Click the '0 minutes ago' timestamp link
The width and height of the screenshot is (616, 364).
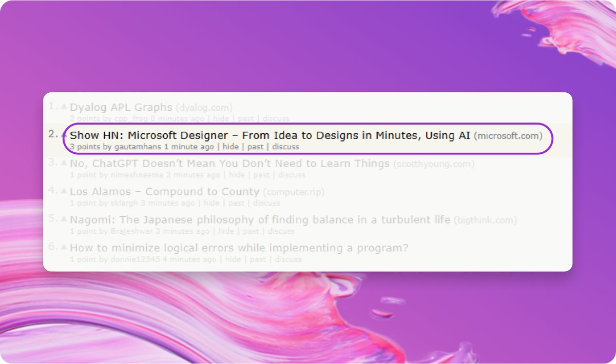pos(178,118)
